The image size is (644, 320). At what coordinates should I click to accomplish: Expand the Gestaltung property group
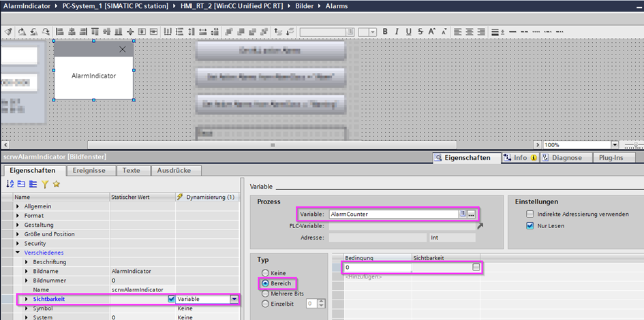click(x=18, y=225)
